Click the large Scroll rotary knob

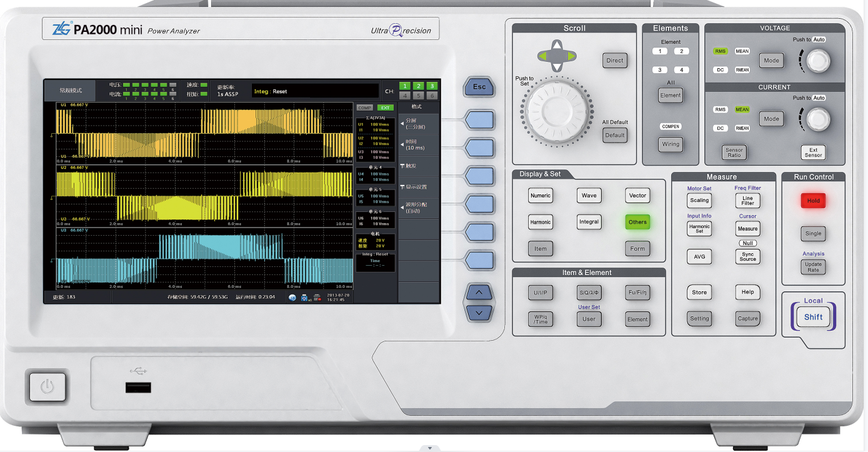coord(556,113)
